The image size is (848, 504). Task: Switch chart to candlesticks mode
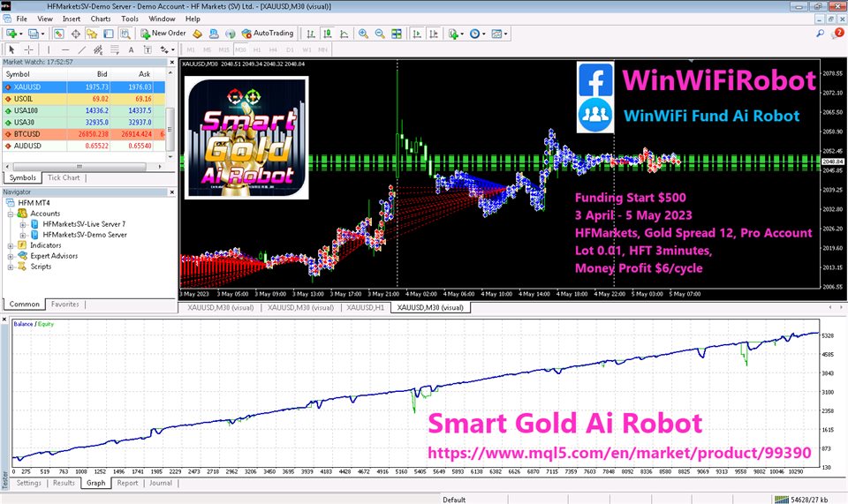[325, 34]
